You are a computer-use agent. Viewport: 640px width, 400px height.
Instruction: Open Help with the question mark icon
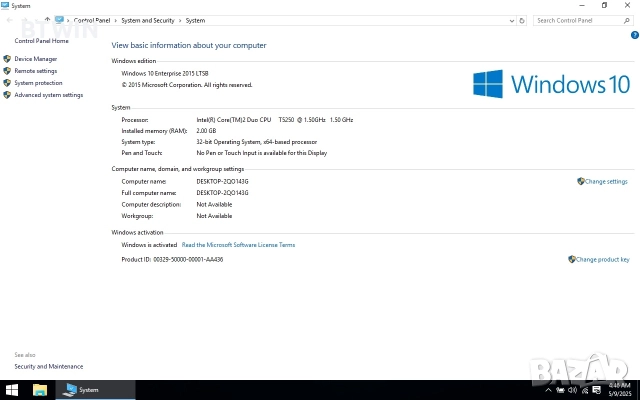pos(635,35)
